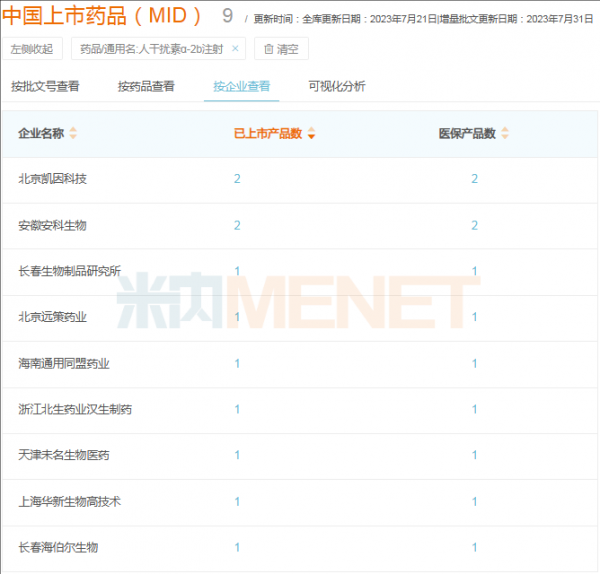The height and width of the screenshot is (574, 600).
Task: Click 北京凯因科技 医保产品数 value
Action: (474, 179)
